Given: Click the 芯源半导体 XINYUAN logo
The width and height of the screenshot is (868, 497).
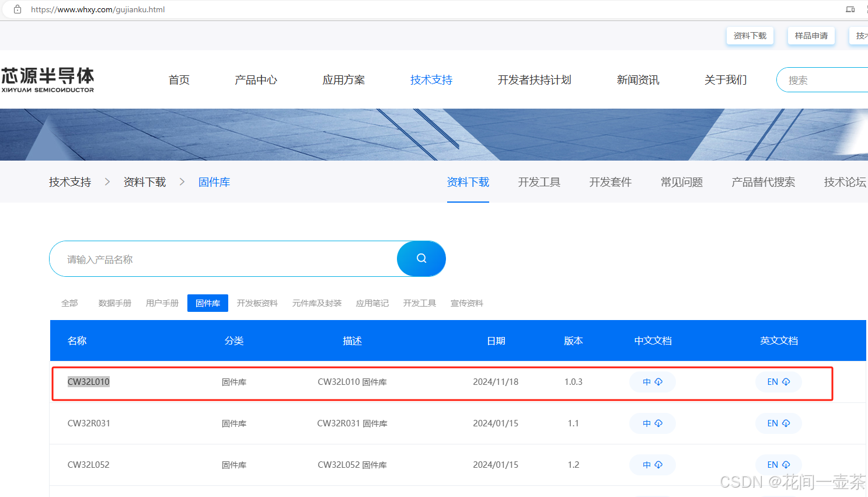Looking at the screenshot, I should (x=48, y=80).
